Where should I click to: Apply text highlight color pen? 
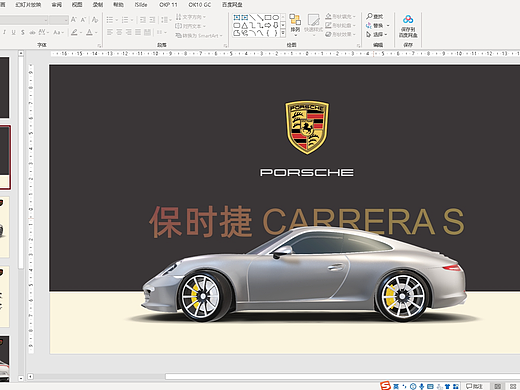click(75, 32)
